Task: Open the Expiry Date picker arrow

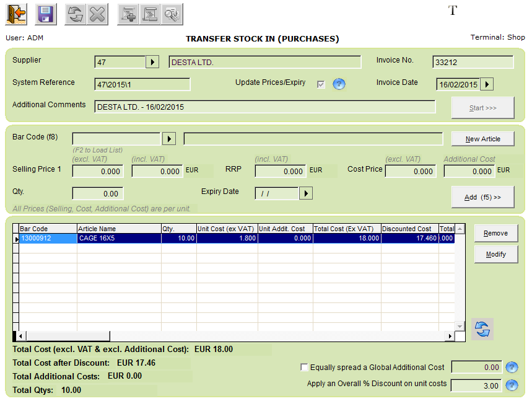Action: click(x=305, y=193)
